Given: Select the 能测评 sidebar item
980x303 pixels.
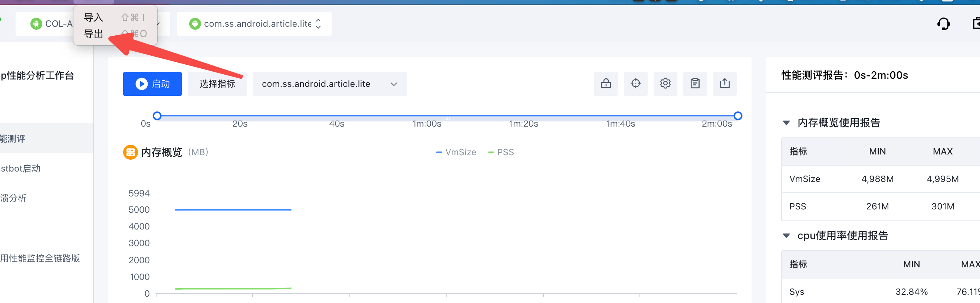Looking at the screenshot, I should [46, 139].
